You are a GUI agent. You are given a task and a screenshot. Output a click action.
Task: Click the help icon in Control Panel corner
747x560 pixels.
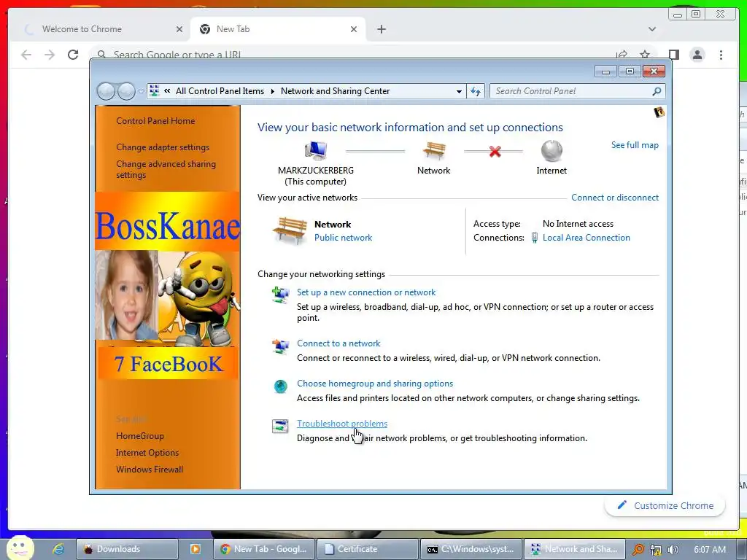659,112
